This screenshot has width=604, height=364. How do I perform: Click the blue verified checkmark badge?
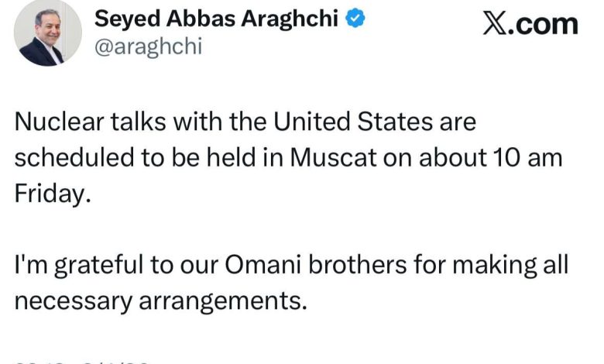(x=355, y=18)
